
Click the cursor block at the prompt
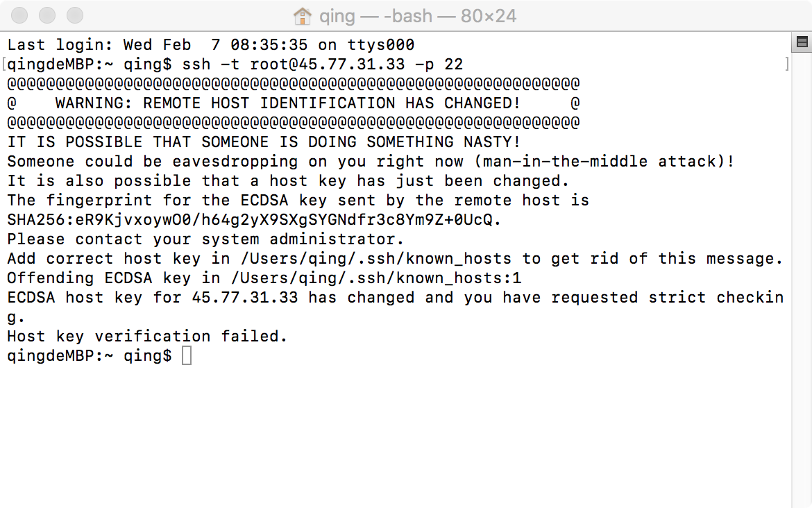pyautogui.click(x=187, y=356)
